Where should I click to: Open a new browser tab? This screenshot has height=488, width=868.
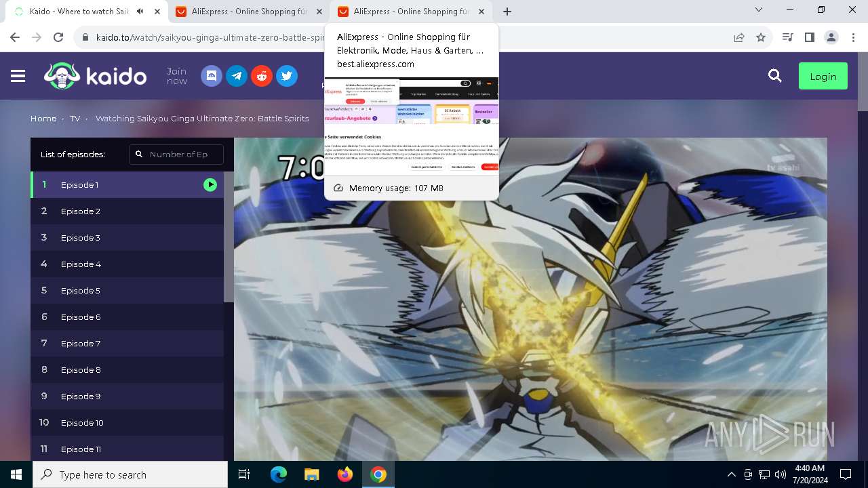pos(507,12)
